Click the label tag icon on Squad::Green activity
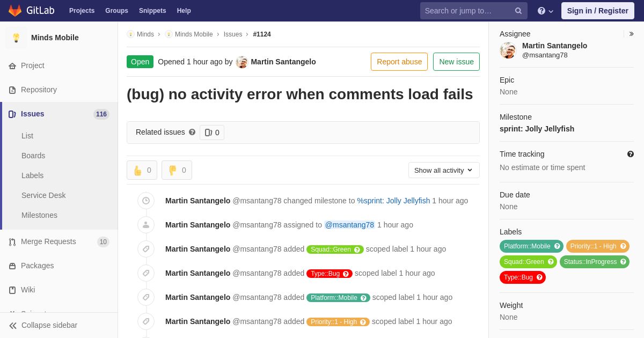The width and height of the screenshot is (644, 338). [146, 249]
